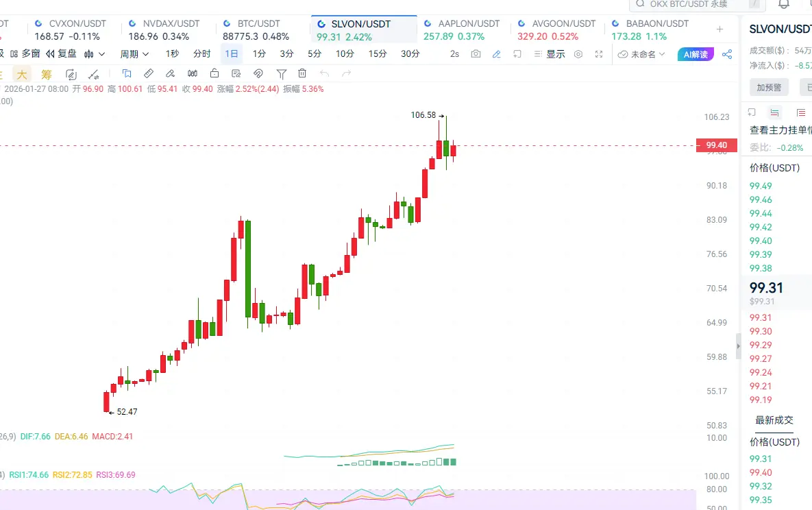Viewport: 812px width, 510px height.
Task: Select the 1日 daily timeframe
Action: pos(232,54)
